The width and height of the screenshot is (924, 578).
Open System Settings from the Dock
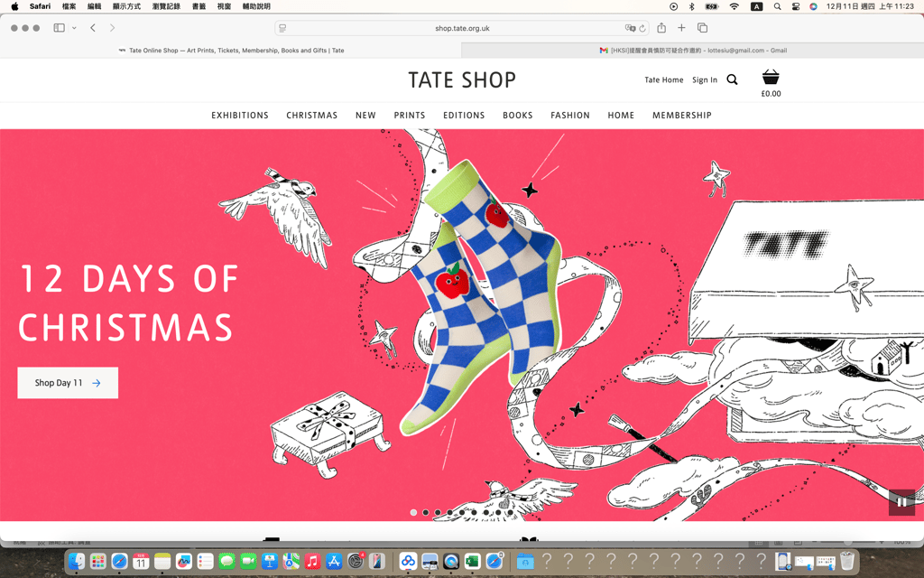coord(356,561)
